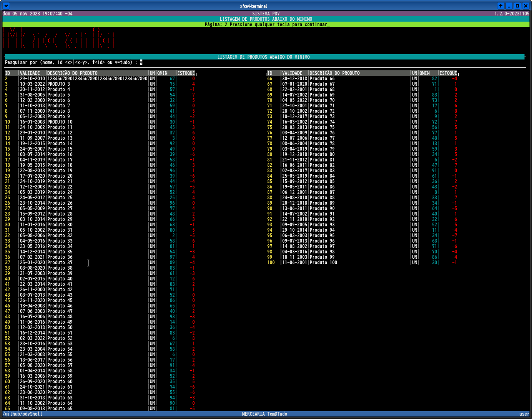Click the validity date '10-03-2022'
The height and width of the screenshot is (419, 532).
point(32,84)
